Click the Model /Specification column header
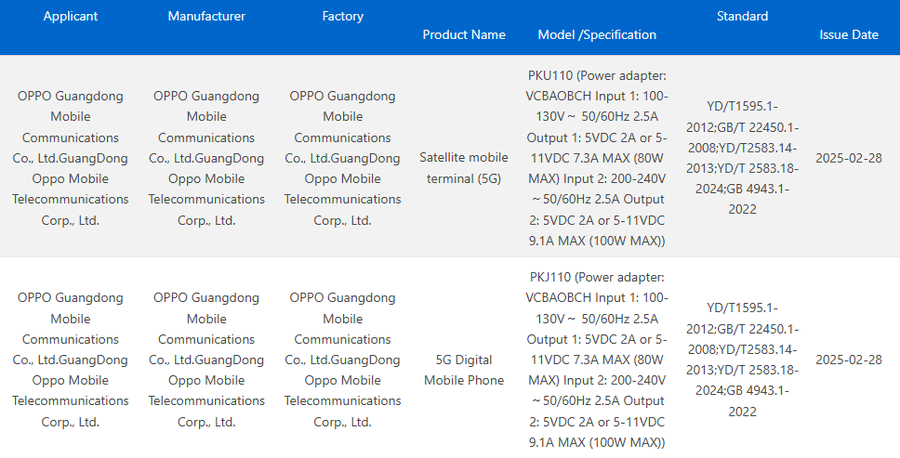Screen dimensions: 900x458 coord(597,35)
